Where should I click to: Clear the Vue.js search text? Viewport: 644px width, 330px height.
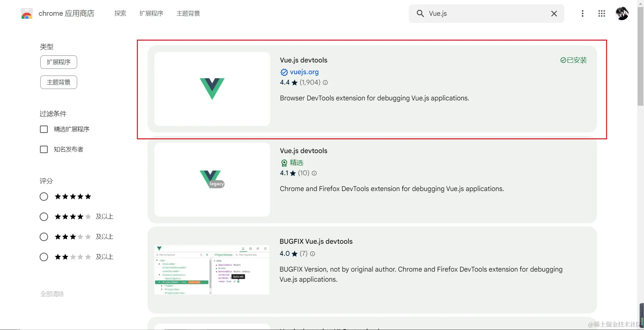pyautogui.click(x=554, y=13)
